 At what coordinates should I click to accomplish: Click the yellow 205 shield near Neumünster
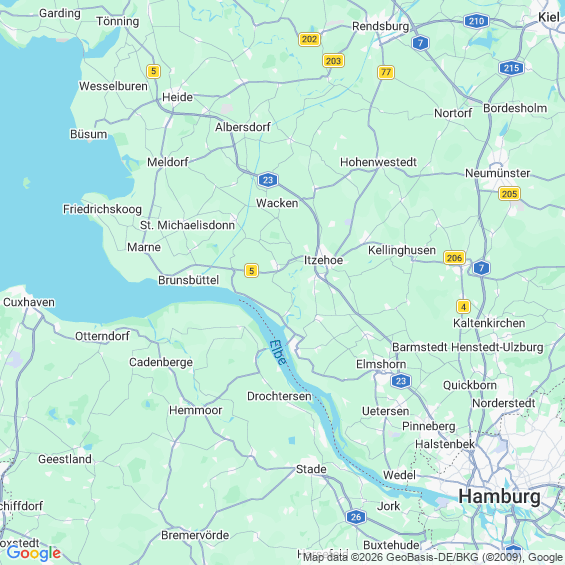(510, 194)
